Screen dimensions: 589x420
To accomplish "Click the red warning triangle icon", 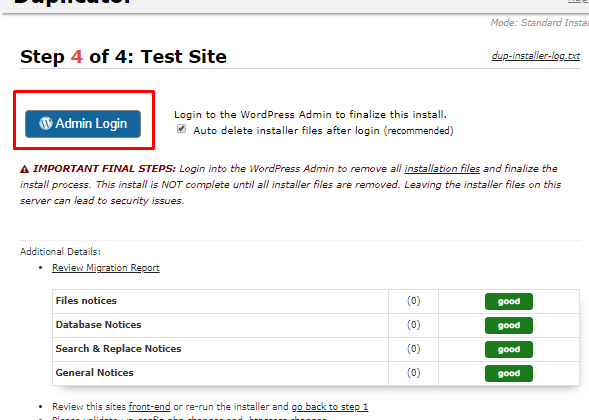I will coord(24,169).
